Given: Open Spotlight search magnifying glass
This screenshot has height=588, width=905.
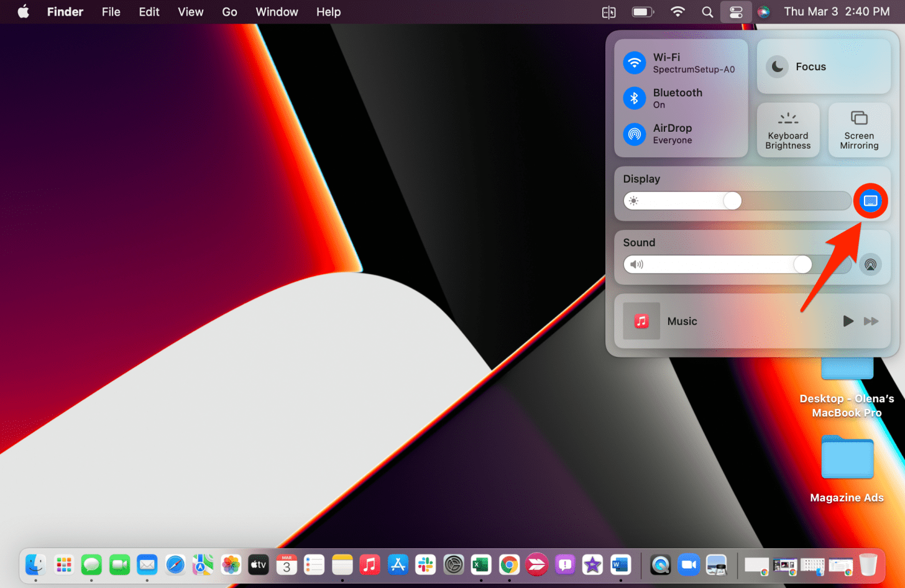Looking at the screenshot, I should (707, 12).
